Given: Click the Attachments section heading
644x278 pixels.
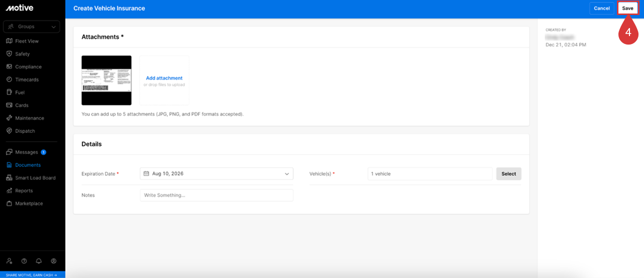Looking at the screenshot, I should 102,37.
